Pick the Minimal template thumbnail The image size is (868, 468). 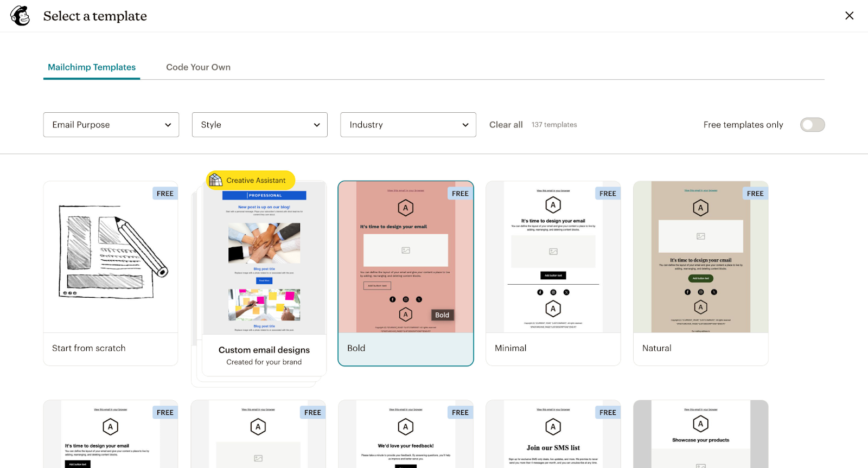pyautogui.click(x=553, y=257)
